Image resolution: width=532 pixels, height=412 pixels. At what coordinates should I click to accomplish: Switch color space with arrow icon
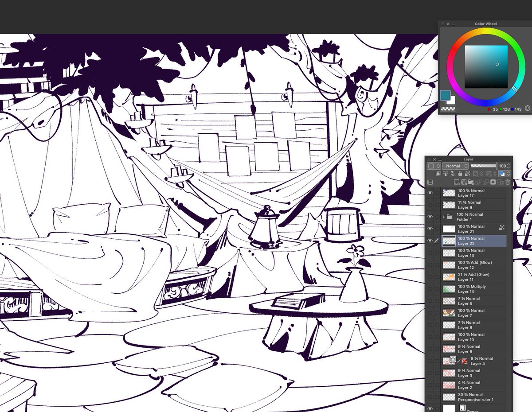(528, 108)
